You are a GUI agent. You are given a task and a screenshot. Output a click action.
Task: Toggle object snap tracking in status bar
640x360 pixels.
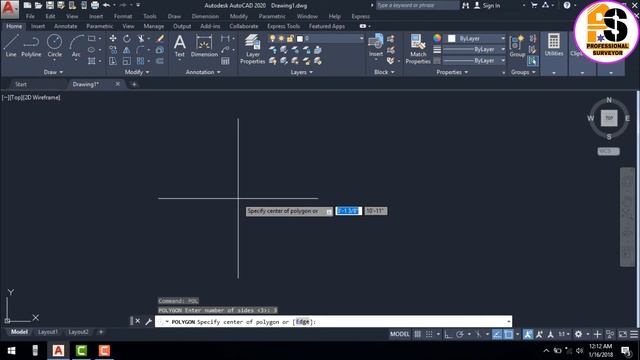click(x=497, y=334)
